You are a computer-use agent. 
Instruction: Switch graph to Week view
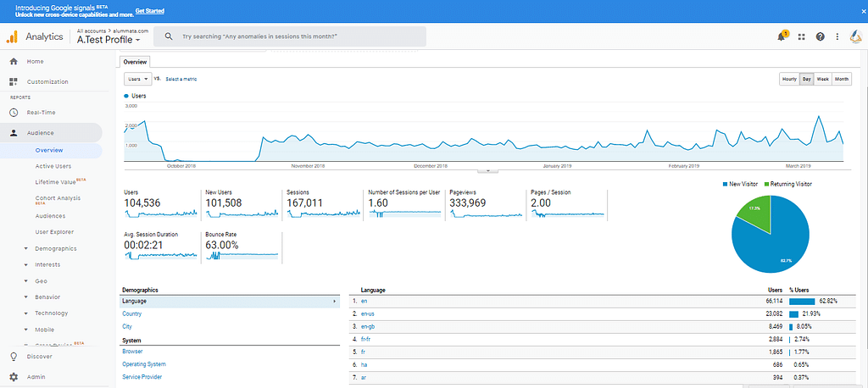[x=822, y=79]
